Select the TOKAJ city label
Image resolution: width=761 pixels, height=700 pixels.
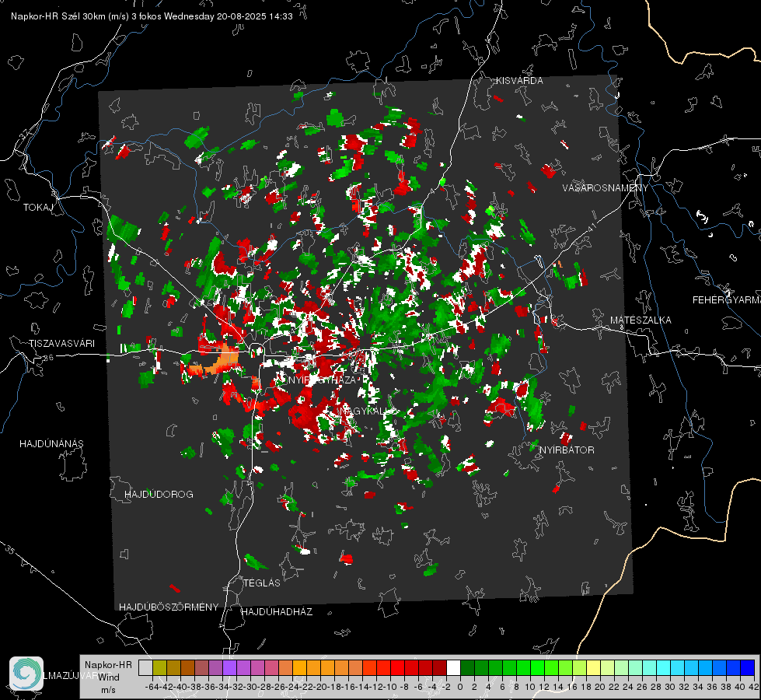[38, 208]
